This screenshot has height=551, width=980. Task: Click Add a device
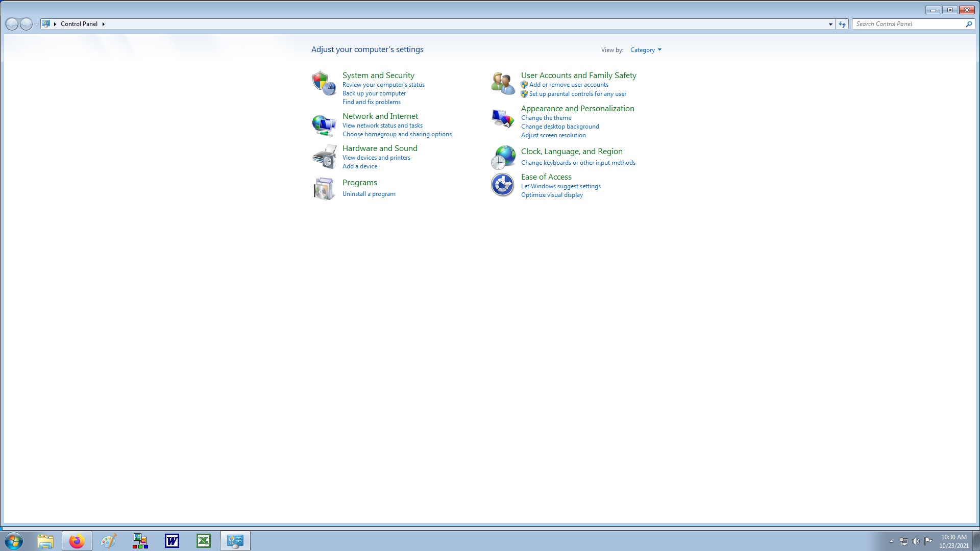tap(360, 166)
